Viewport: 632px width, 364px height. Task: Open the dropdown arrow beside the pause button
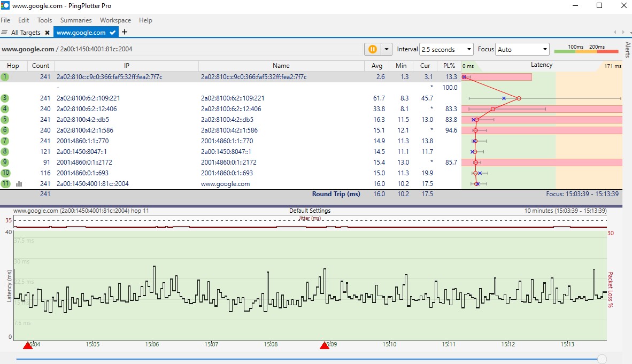click(387, 49)
